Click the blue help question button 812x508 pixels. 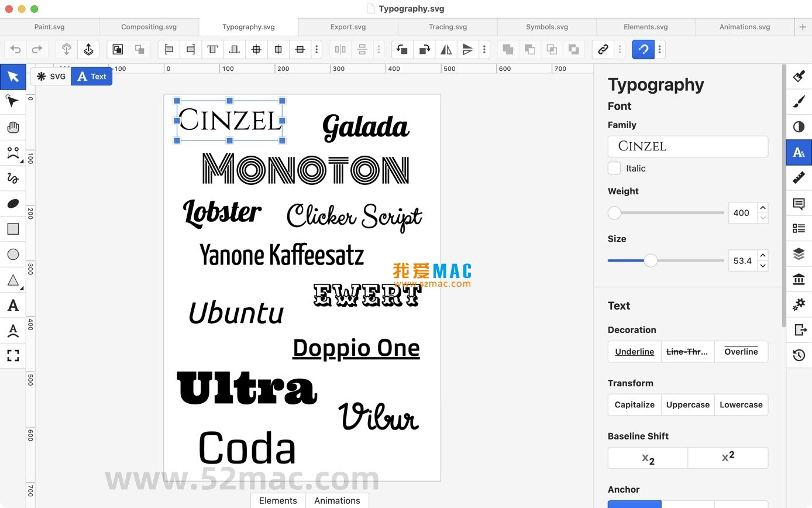pos(643,50)
